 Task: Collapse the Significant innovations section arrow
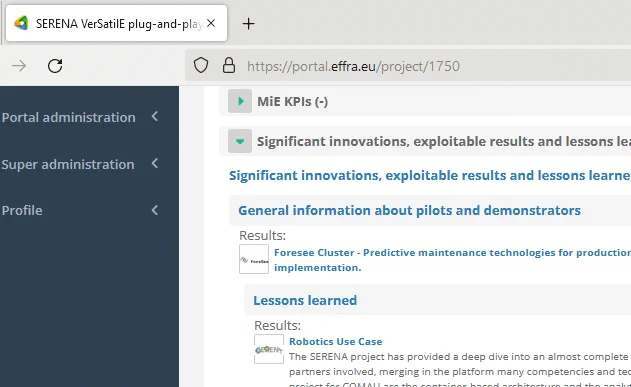click(240, 141)
